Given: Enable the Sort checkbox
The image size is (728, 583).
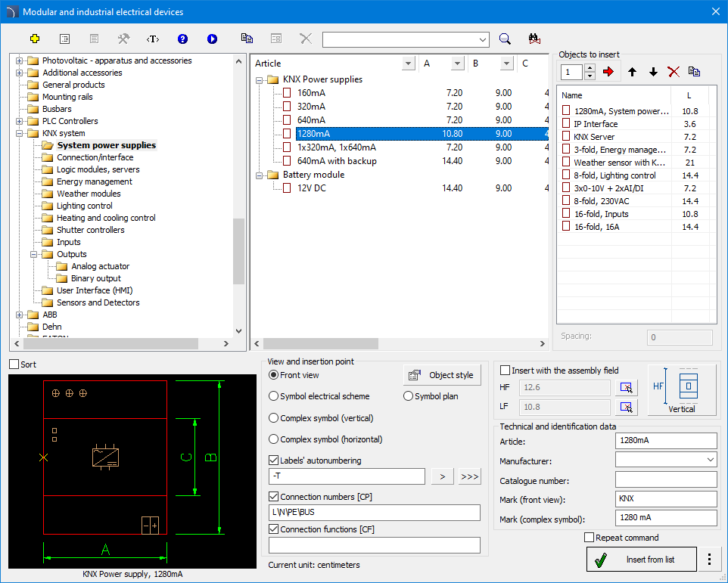Looking at the screenshot, I should (14, 364).
